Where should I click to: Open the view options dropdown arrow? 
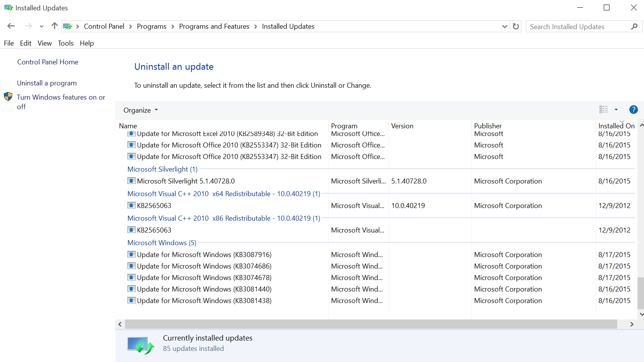click(x=616, y=110)
